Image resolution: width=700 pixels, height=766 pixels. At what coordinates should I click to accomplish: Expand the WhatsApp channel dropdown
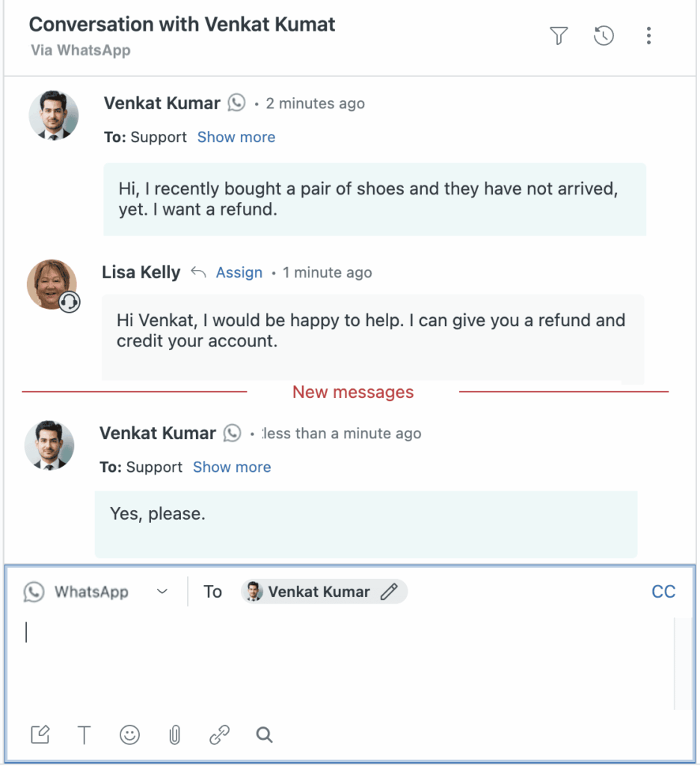tap(162, 592)
